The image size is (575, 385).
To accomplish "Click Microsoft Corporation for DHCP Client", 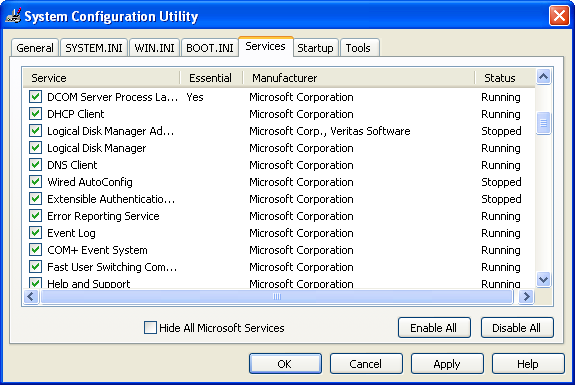I will 301,114.
